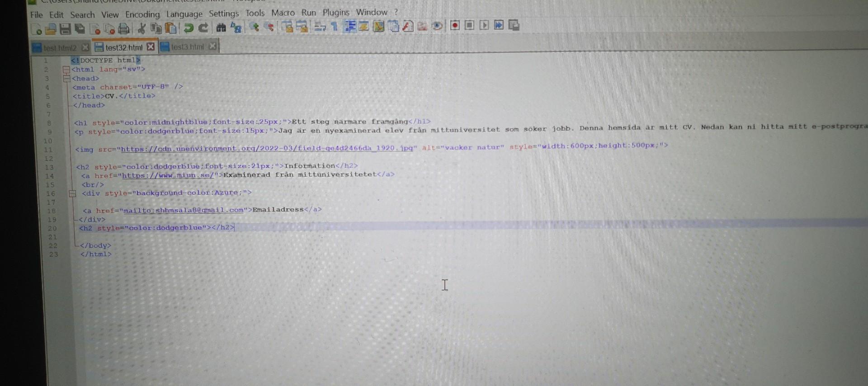
Task: Start macro recording with red dot
Action: click(455, 25)
